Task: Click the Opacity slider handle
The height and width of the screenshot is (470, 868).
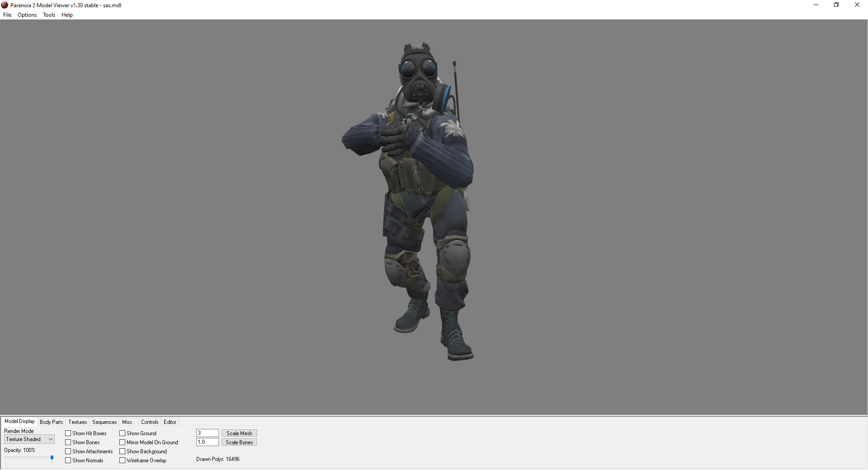Action: coord(52,458)
